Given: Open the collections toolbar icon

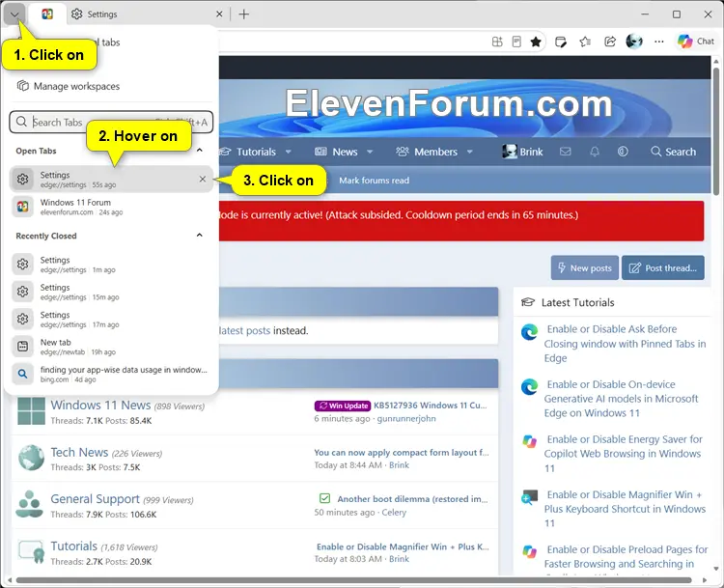Looking at the screenshot, I should point(561,42).
